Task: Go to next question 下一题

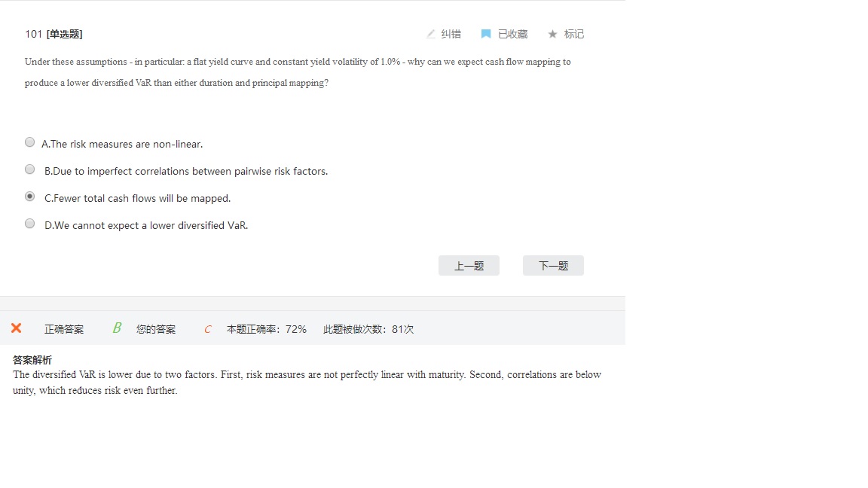Action: click(x=553, y=266)
